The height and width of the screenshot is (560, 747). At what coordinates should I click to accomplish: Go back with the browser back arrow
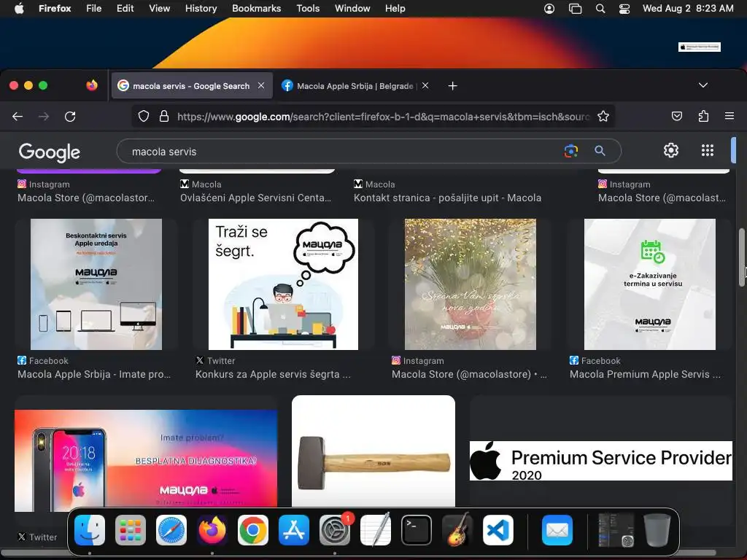click(x=18, y=116)
